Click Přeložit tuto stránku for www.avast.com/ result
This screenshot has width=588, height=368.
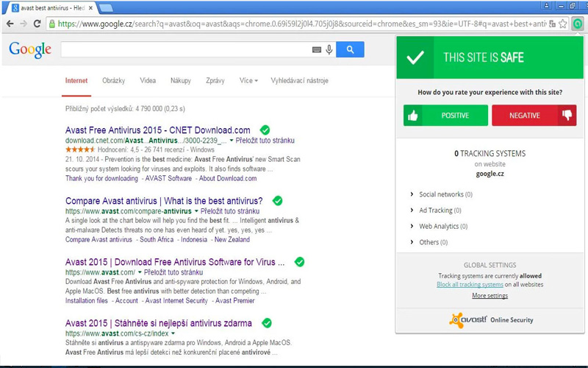tap(173, 272)
